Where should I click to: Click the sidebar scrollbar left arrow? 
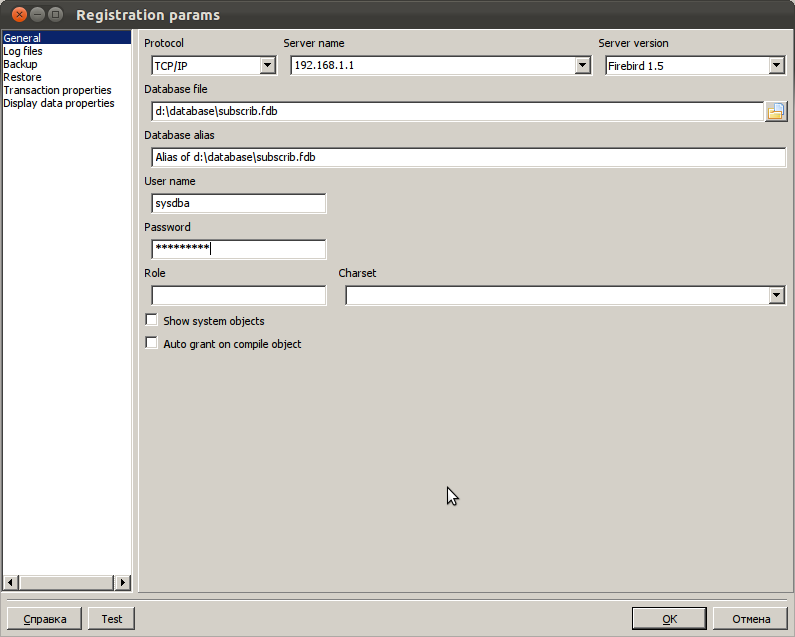coord(11,582)
